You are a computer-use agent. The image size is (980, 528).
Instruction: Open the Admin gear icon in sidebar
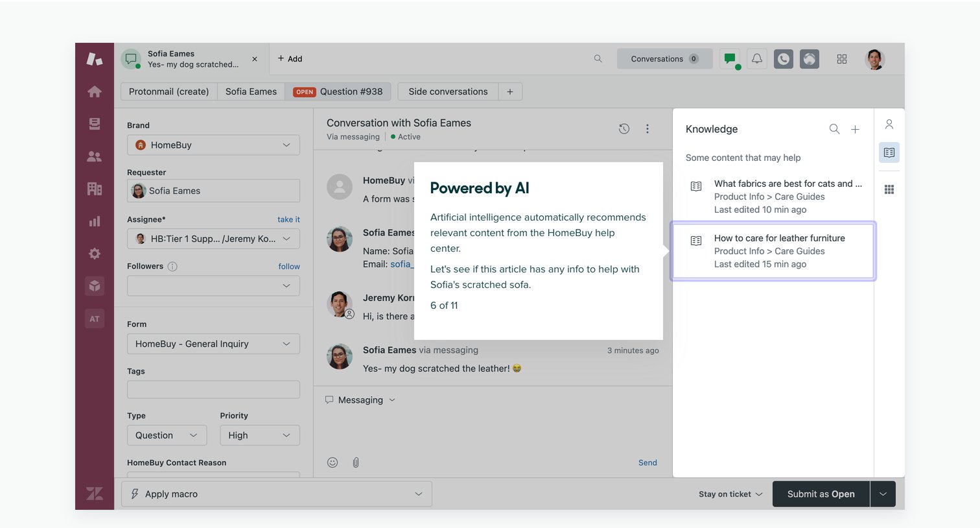point(95,254)
